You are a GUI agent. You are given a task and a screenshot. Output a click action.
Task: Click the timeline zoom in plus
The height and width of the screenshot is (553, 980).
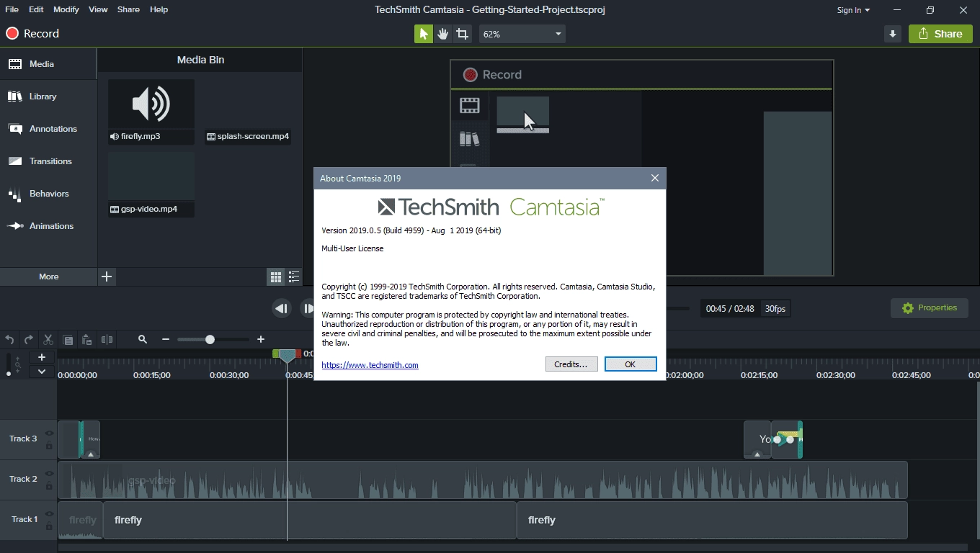(261, 339)
